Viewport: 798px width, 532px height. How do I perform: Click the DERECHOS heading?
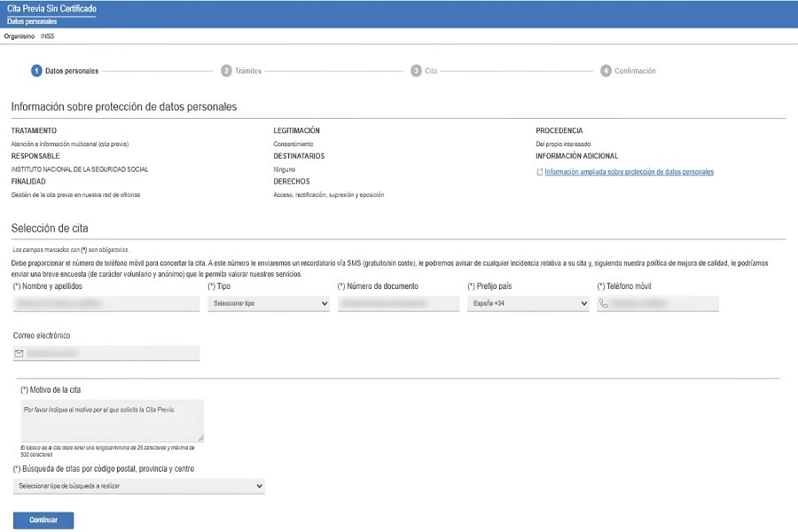coord(292,182)
